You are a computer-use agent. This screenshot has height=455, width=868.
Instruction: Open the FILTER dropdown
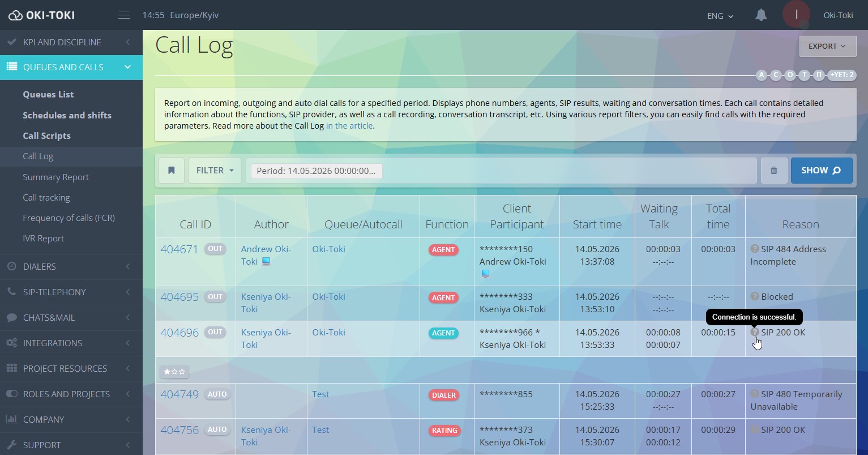pos(215,171)
